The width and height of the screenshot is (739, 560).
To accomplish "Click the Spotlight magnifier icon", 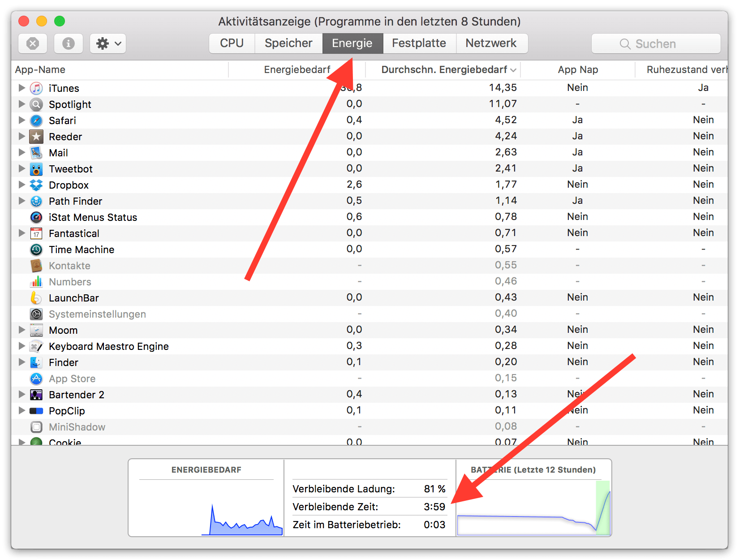I will coord(36,104).
